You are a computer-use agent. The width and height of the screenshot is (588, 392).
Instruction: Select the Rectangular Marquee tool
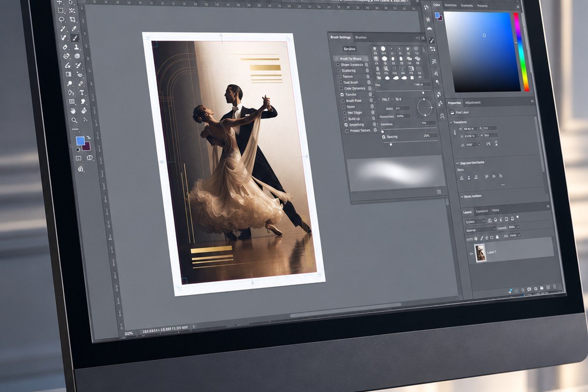(60, 10)
